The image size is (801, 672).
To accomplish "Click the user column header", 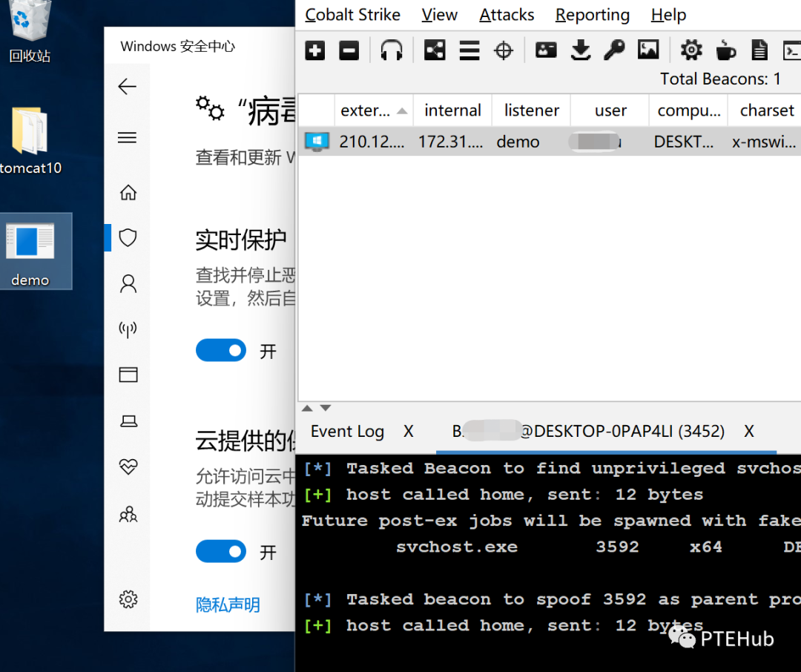I will (610, 111).
